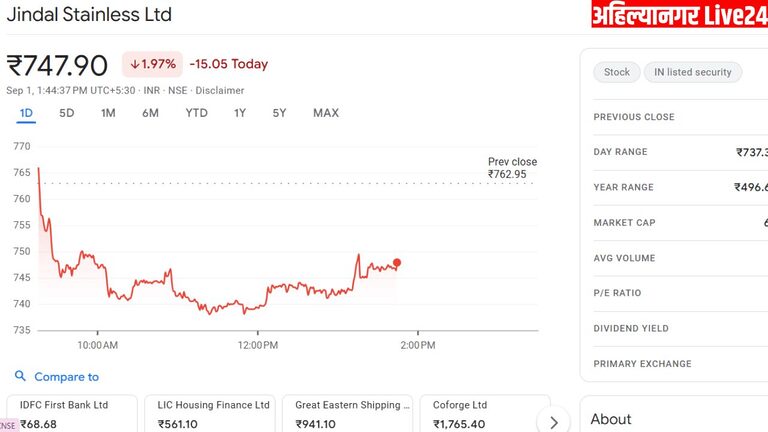Image resolution: width=768 pixels, height=432 pixels.
Task: Click the Stock tag chip
Action: pyautogui.click(x=617, y=72)
